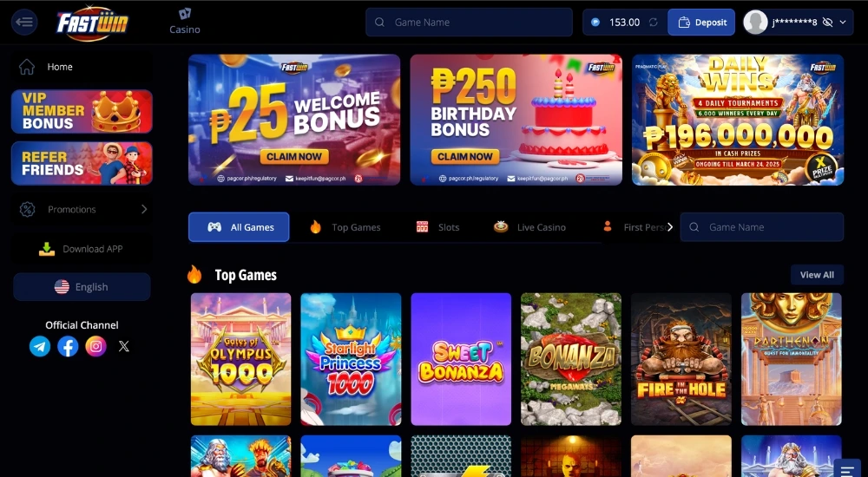The height and width of the screenshot is (477, 868).
Task: Refresh the balance amount
Action: pos(654,23)
